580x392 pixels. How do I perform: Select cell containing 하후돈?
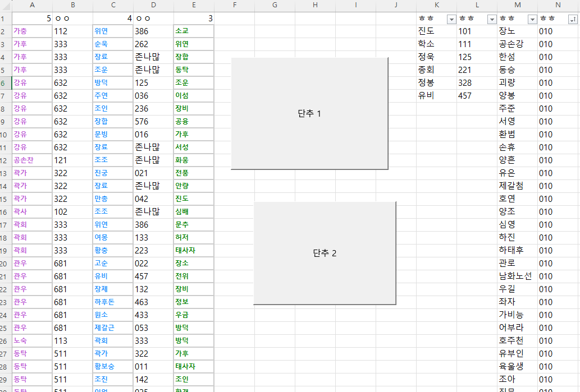tap(113, 302)
